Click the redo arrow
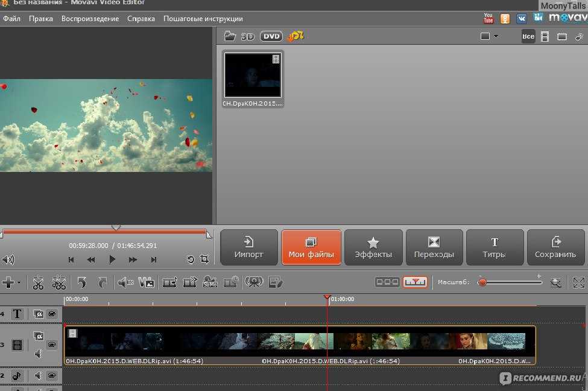 (x=102, y=282)
